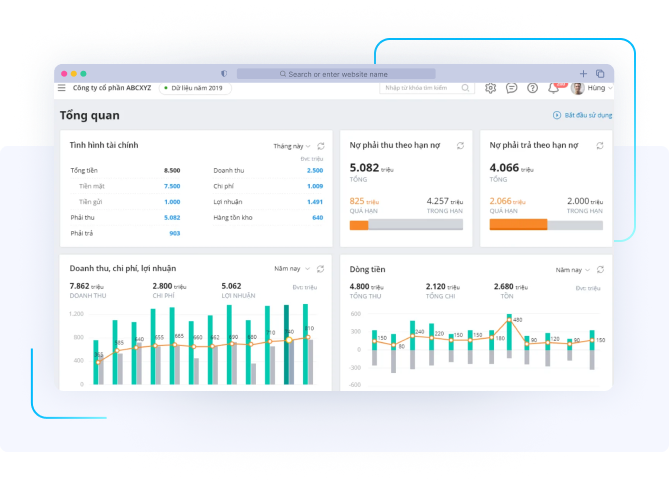Image resolution: width=669 pixels, height=481 pixels.
Task: Click the Nợ phải thu overdue progress bar
Action: point(359,225)
